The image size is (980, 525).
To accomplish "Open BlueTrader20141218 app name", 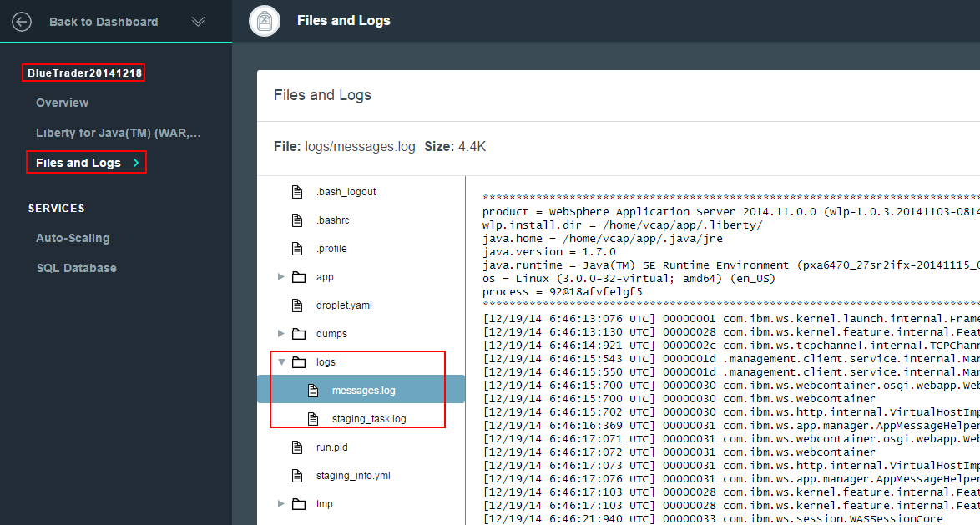I will (x=84, y=73).
